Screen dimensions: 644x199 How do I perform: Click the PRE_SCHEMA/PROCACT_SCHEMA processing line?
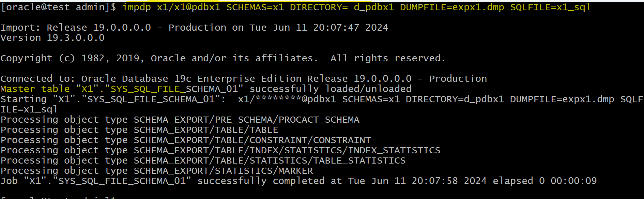(180, 120)
